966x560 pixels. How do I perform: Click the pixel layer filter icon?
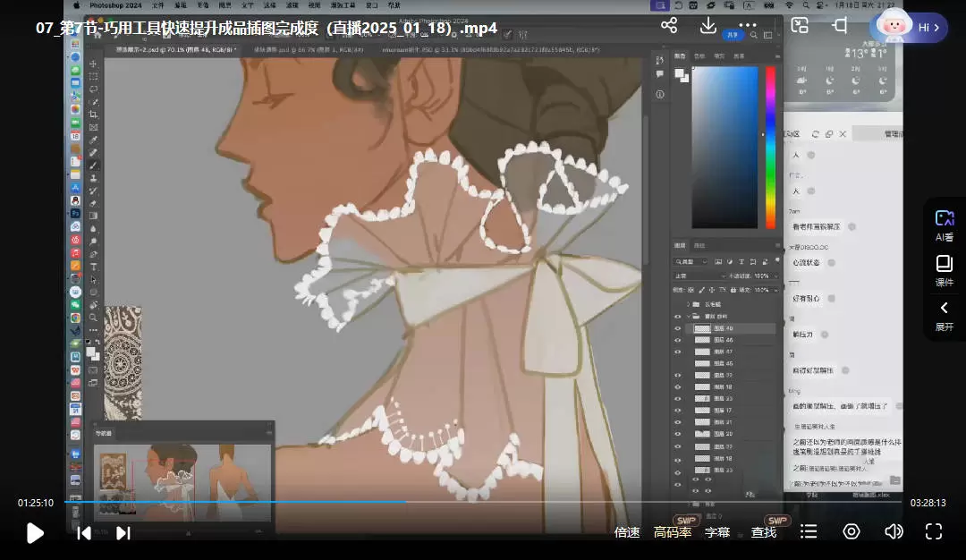click(718, 262)
